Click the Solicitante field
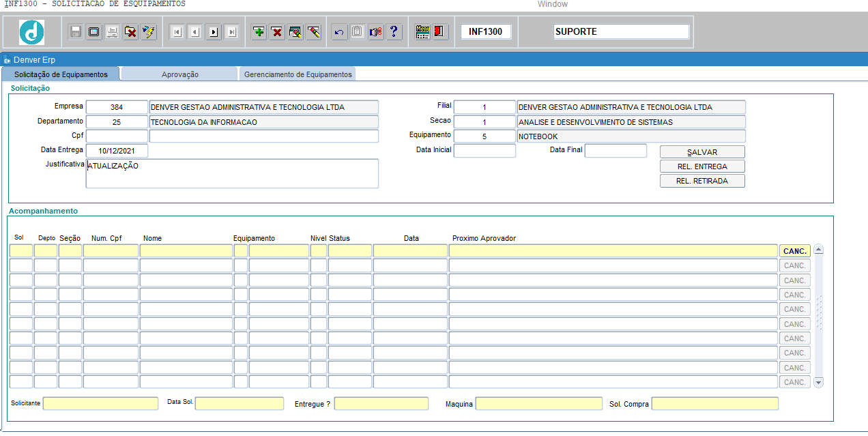This screenshot has width=868, height=436. (x=100, y=404)
